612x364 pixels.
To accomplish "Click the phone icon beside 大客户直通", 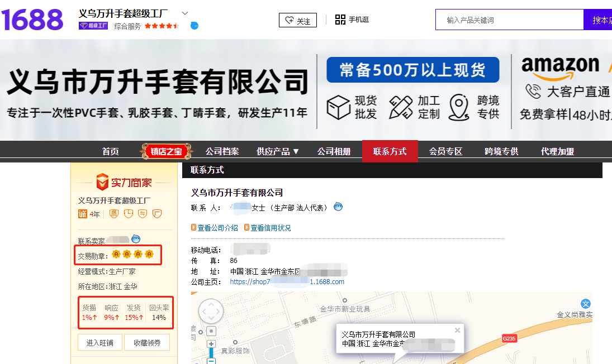I will pos(533,91).
